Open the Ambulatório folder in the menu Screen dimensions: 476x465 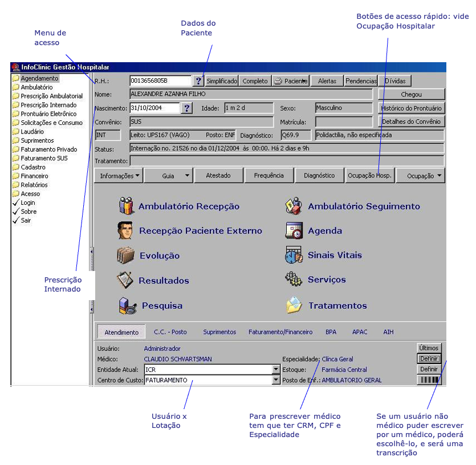33,87
